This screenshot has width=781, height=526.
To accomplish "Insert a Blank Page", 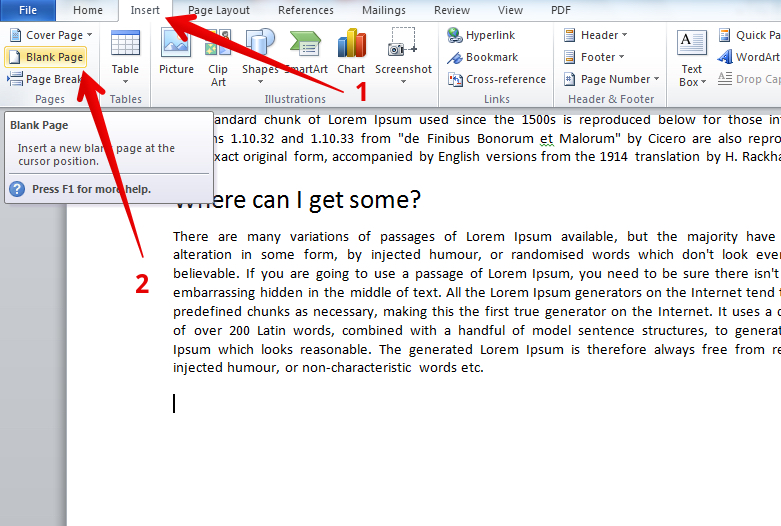I will click(x=46, y=57).
